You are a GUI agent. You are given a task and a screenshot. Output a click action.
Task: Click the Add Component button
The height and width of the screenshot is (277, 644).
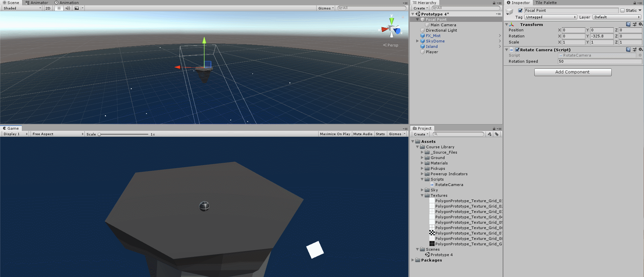[573, 72]
